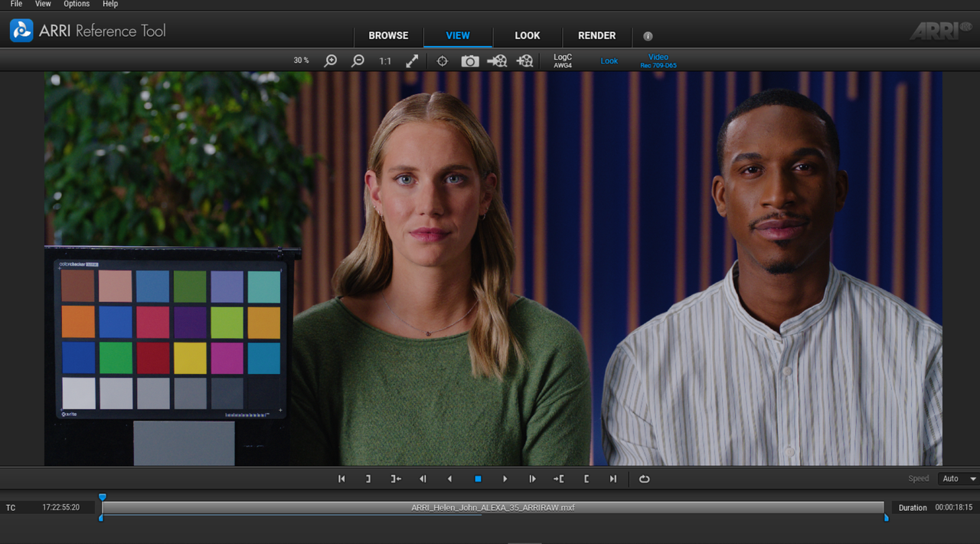Screen dimensions: 980x544
Task: Set zoom to 1:1 scale
Action: coord(385,61)
